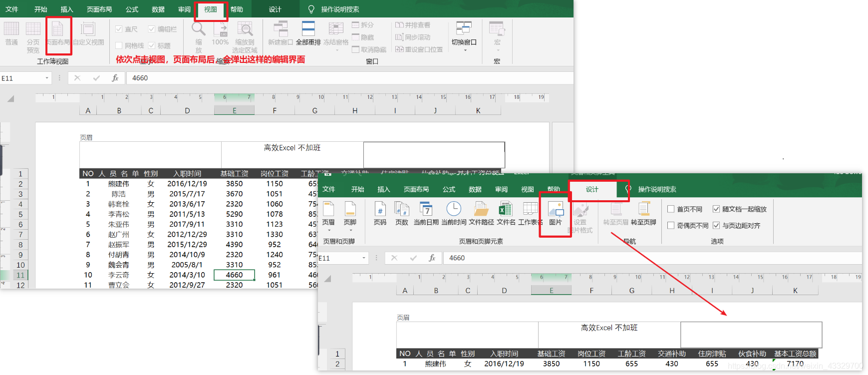Click fx insert function in front window
Screen dimensions: 868x375
point(432,258)
